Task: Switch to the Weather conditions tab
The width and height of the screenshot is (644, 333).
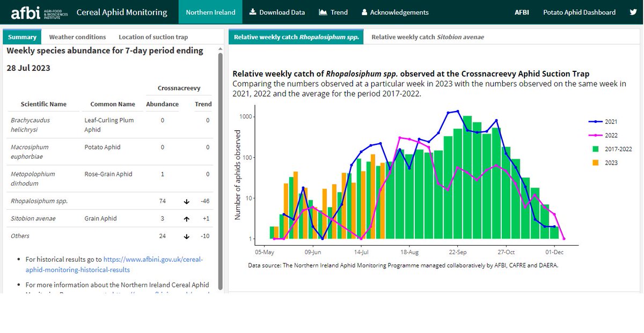Action: [x=77, y=37]
